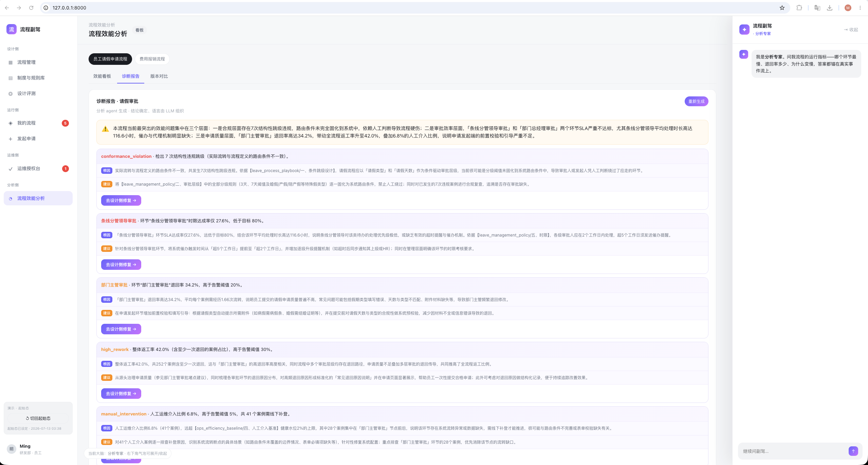Viewport: 868px width, 465px height.
Task: Click the plus icon beside 发起申请
Action: tap(11, 139)
